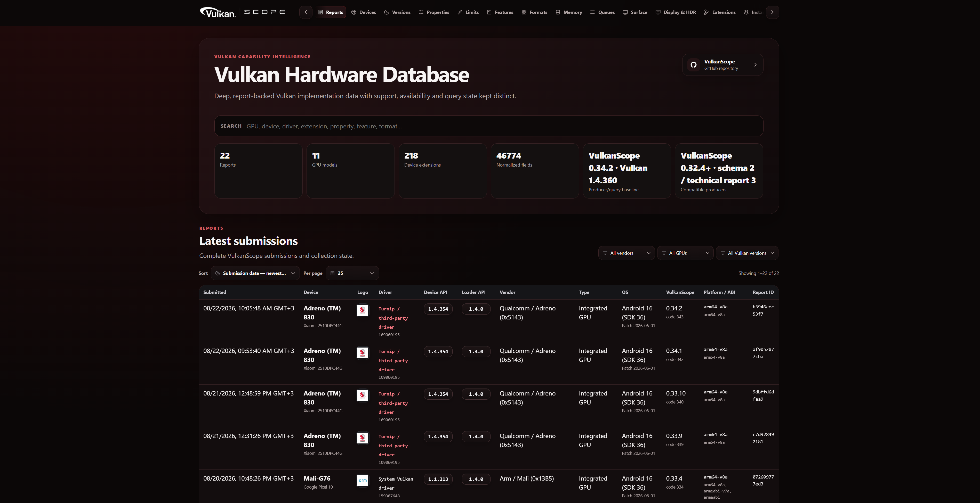Click the 11 GPU models card
This screenshot has height=503, width=980.
coord(350,171)
